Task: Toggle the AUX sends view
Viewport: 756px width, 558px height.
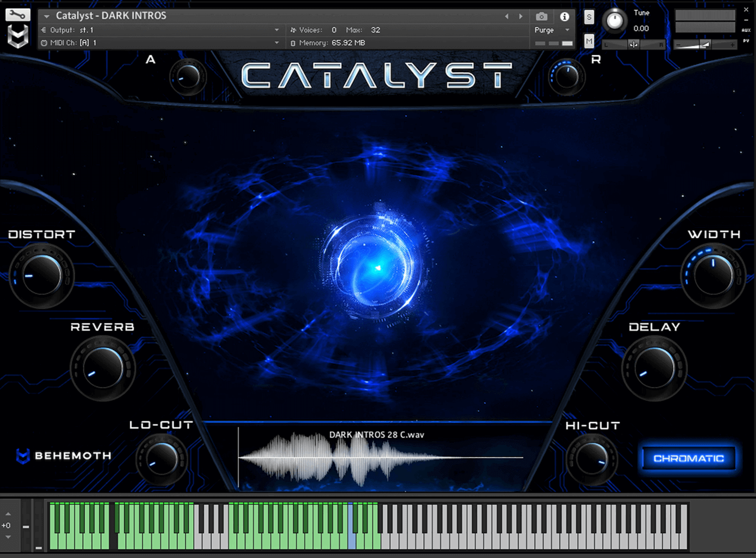Action: pos(746,30)
